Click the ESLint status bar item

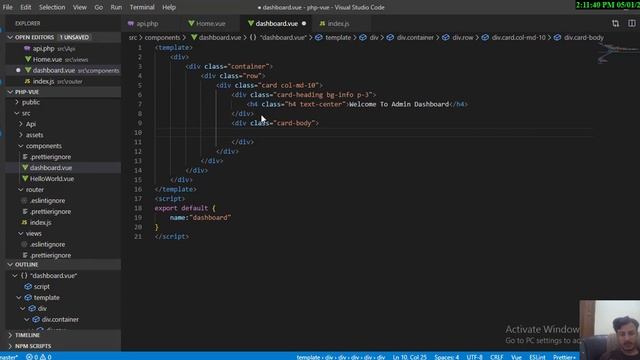[537, 357]
